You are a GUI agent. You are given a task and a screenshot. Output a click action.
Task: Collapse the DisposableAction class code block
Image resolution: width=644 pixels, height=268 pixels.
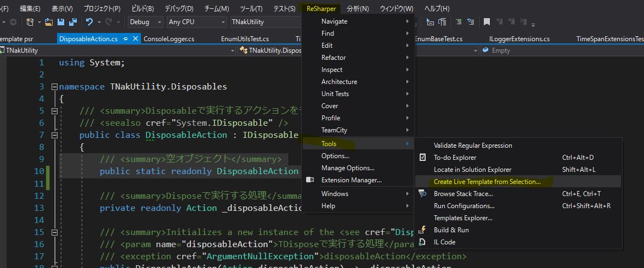click(x=54, y=135)
